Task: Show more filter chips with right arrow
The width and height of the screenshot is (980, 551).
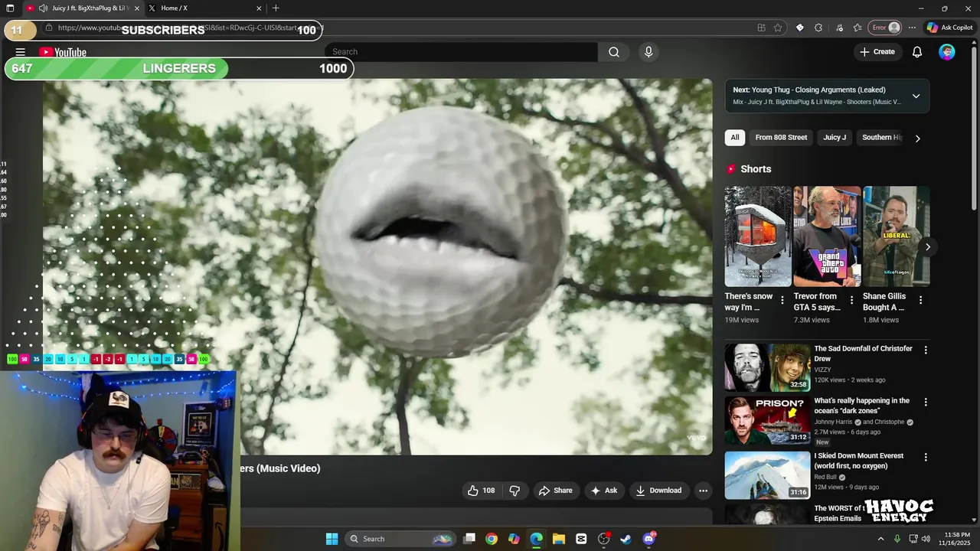Action: (917, 139)
